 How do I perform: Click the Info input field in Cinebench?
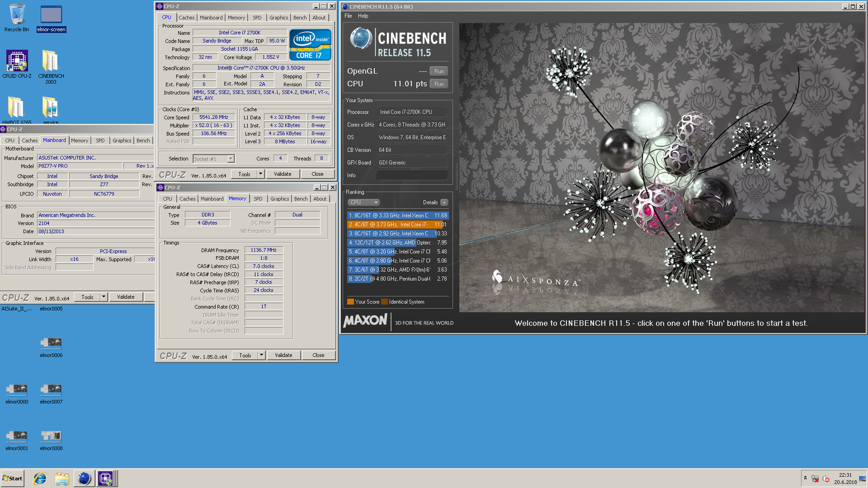point(412,175)
